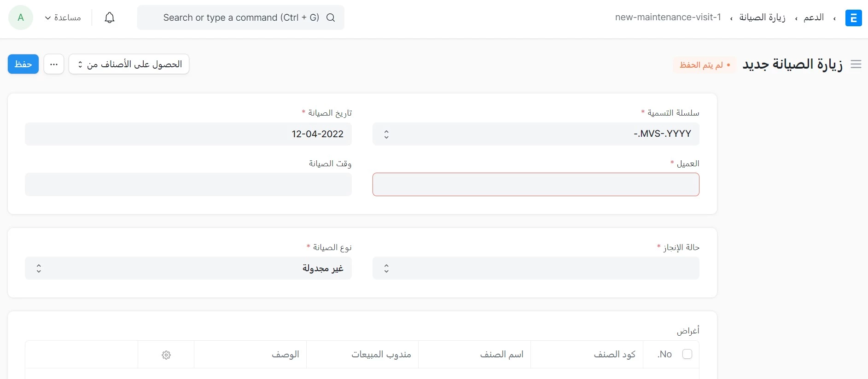Go to الدعم breadcrumb link

click(814, 17)
